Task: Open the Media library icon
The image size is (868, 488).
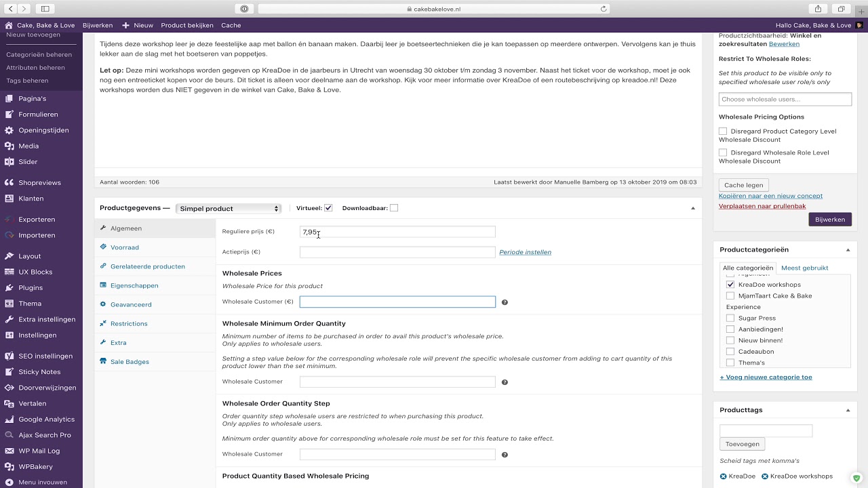Action: coord(9,146)
